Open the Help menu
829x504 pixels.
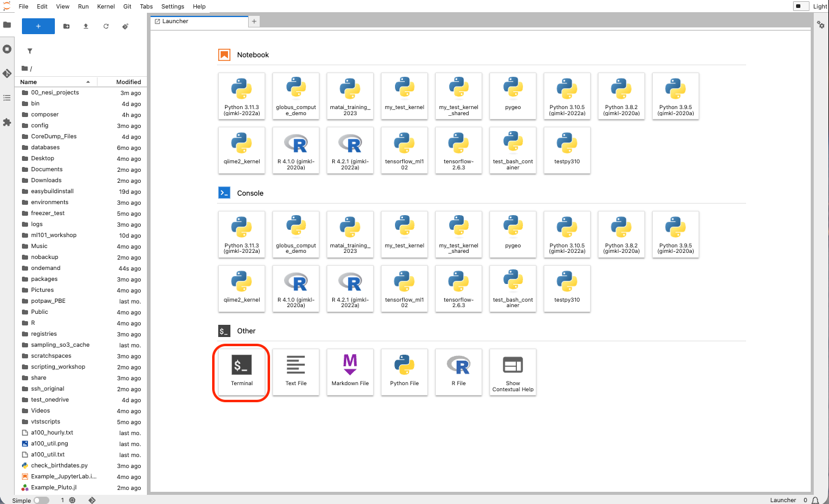coord(199,6)
